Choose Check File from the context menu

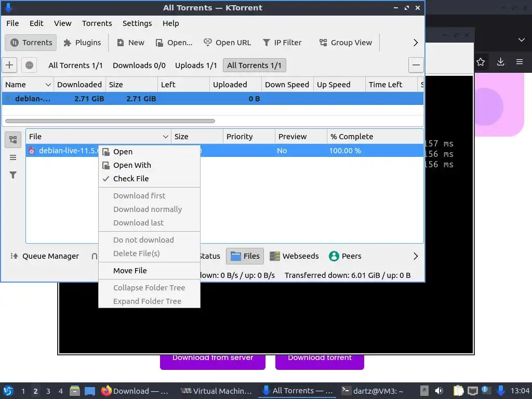coord(149,179)
